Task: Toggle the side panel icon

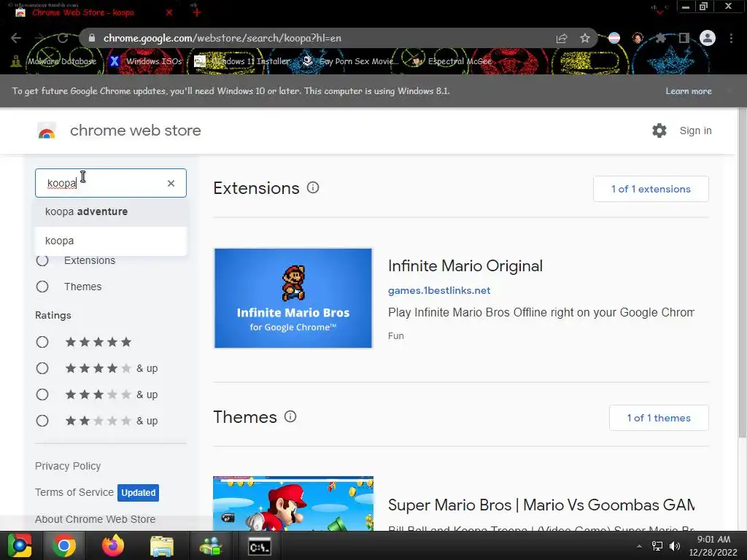Action: 684,38
